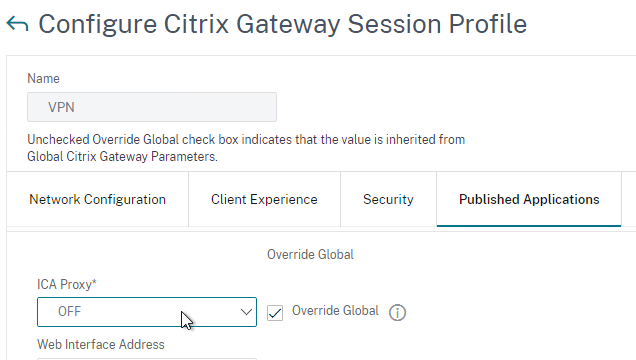Click the Web Interface Address input field
This screenshot has width=636, height=360.
pos(147,359)
